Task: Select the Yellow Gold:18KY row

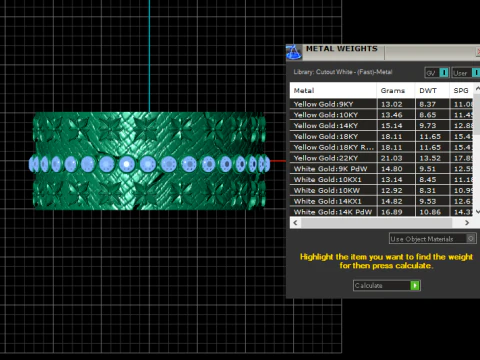Action: (381, 136)
